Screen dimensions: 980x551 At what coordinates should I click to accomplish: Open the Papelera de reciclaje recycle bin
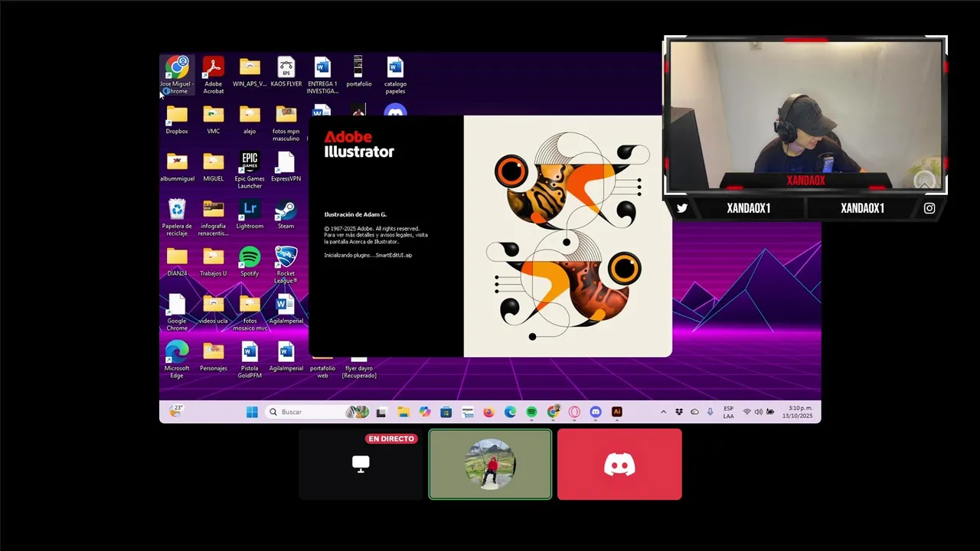pos(177,218)
